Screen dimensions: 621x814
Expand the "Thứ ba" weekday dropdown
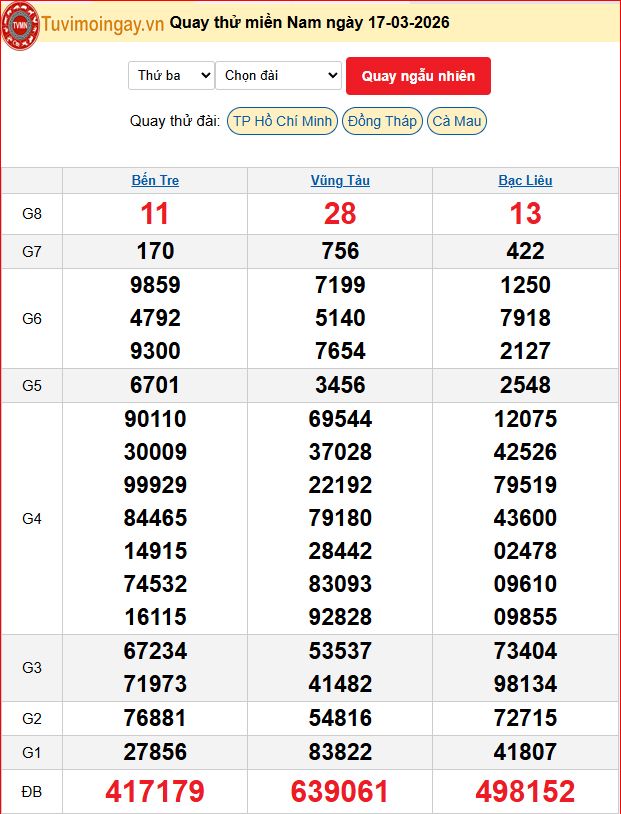[171, 75]
